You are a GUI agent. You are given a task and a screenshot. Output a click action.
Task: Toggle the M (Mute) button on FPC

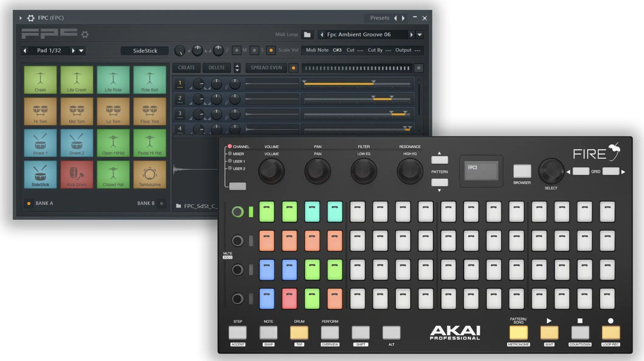click(x=237, y=50)
